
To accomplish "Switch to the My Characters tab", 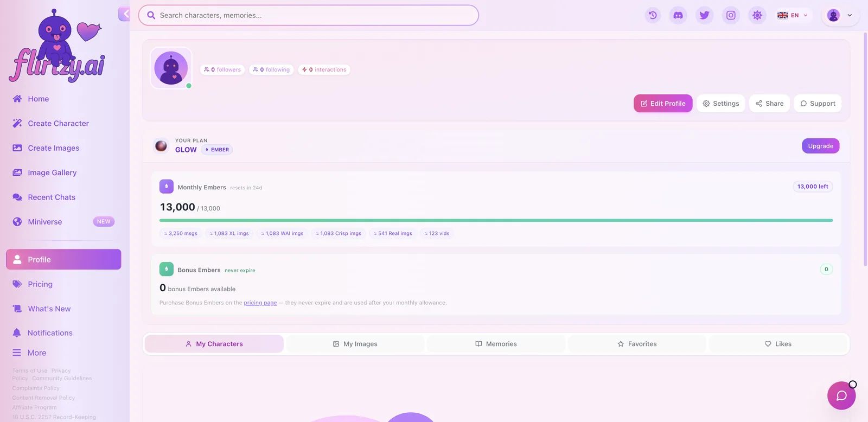I will tap(214, 344).
